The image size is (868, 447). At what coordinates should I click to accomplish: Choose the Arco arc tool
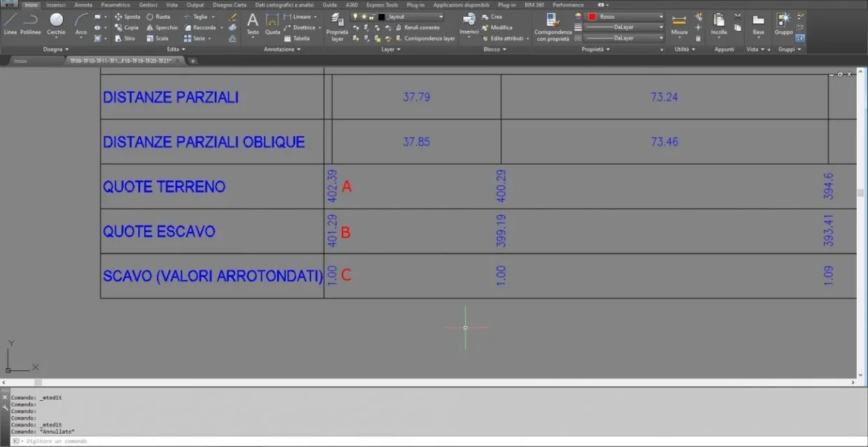pyautogui.click(x=81, y=24)
